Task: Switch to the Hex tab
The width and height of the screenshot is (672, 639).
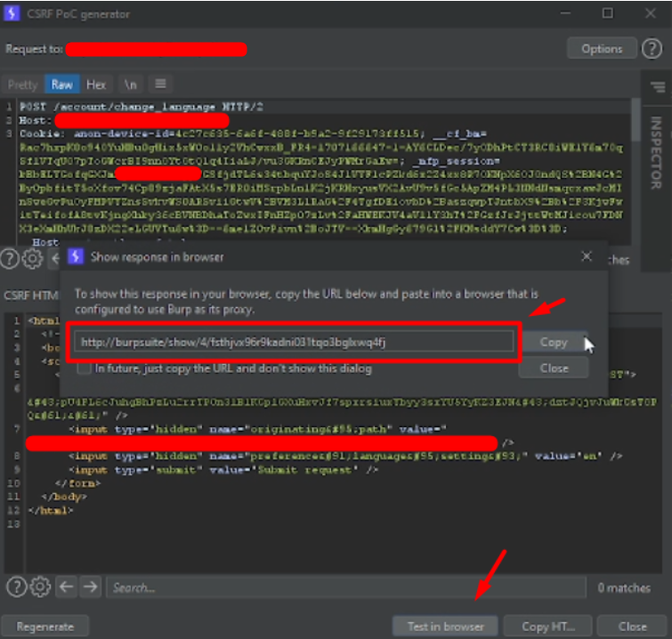Action: click(x=96, y=85)
